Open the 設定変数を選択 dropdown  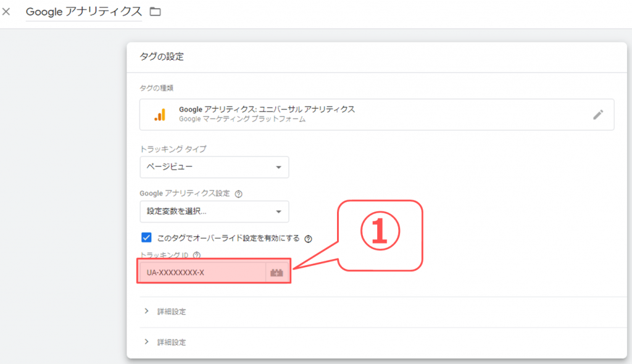[214, 212]
